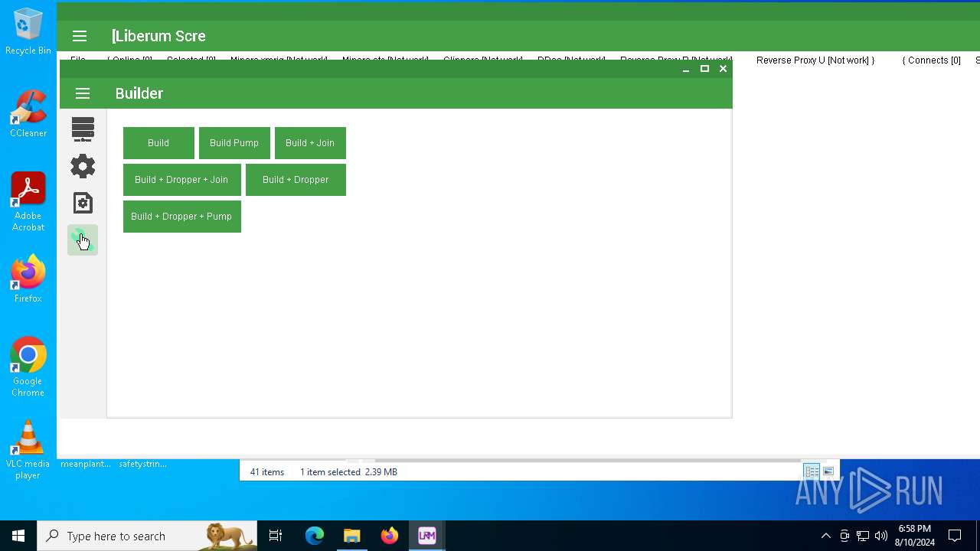This screenshot has height=551, width=980.
Task: Close the Builder window
Action: click(x=723, y=69)
